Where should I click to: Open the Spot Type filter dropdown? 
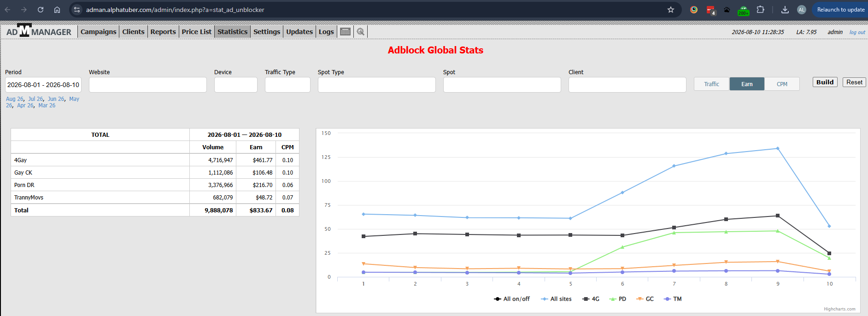(377, 85)
